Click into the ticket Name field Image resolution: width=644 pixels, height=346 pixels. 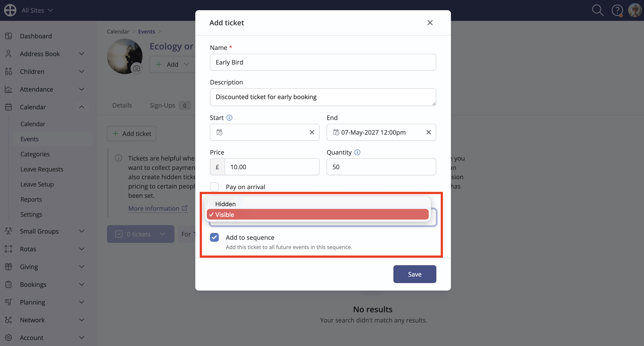pyautogui.click(x=323, y=62)
